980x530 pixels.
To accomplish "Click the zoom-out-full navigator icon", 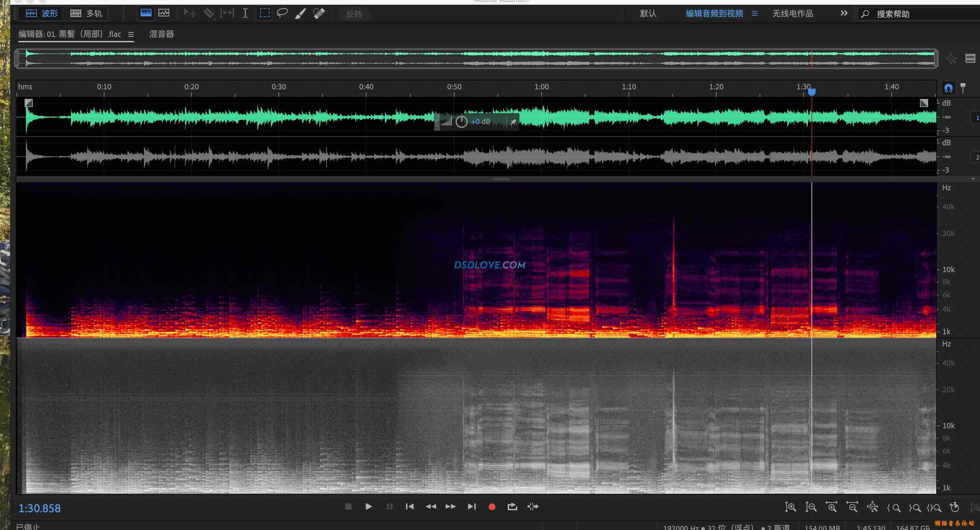I will pyautogui.click(x=951, y=59).
